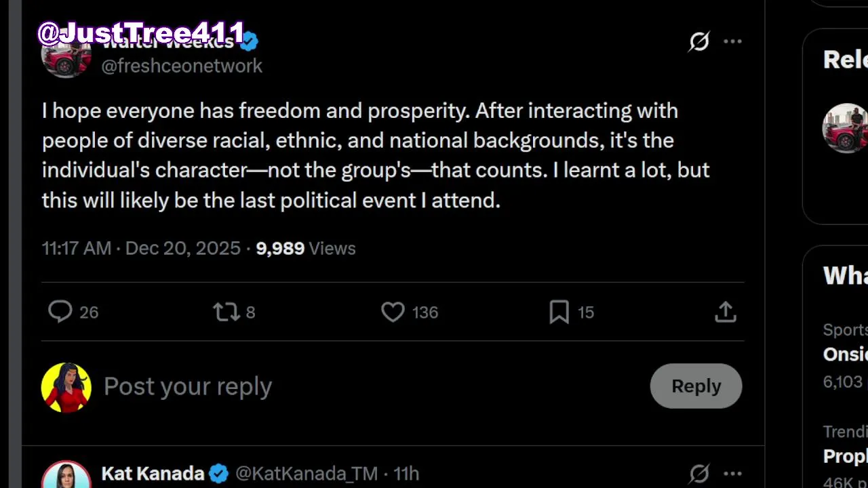868x488 pixels.
Task: Open more options on Kat Kanada reply
Action: (732, 473)
